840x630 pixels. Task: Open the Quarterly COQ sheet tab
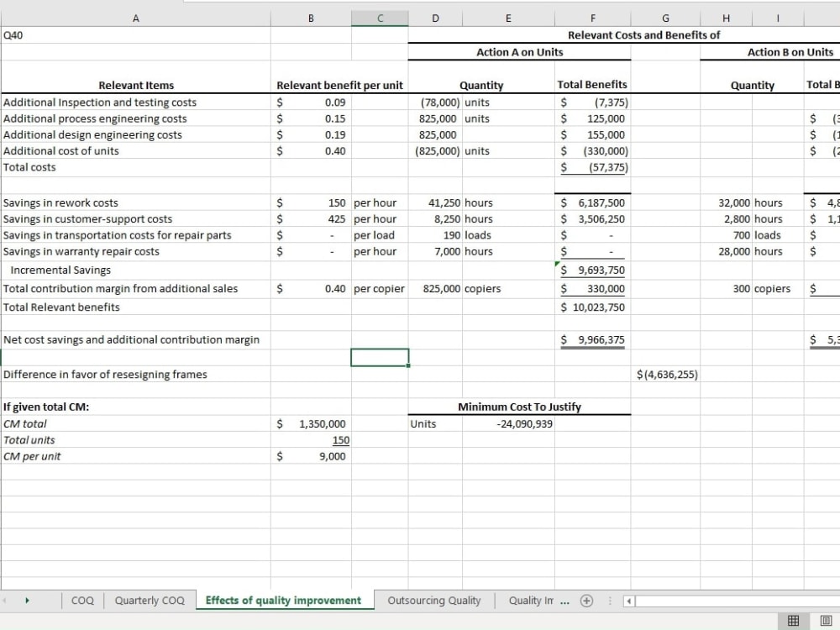coord(150,601)
